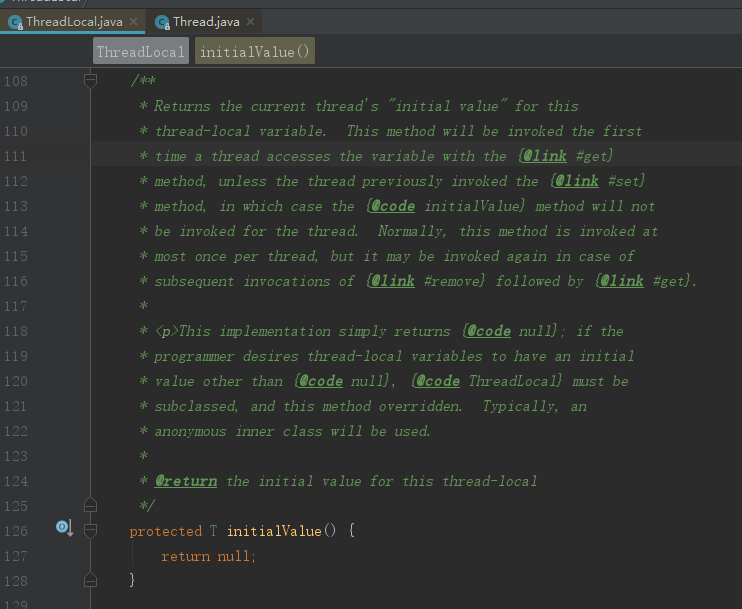Click the @code tag on line 118
742x609 pixels.
(x=489, y=331)
